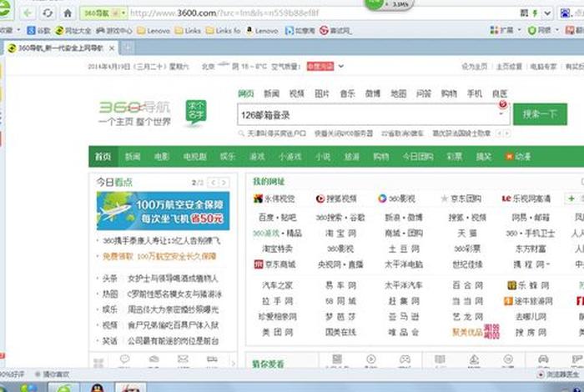Show next page of 今日看点

pos(224,183)
